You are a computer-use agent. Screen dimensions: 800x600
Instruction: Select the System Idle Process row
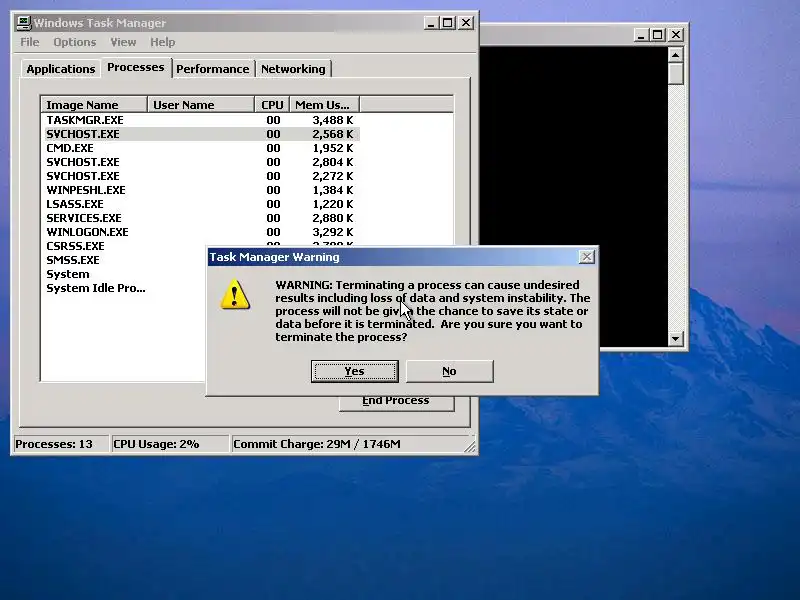[x=124, y=288]
